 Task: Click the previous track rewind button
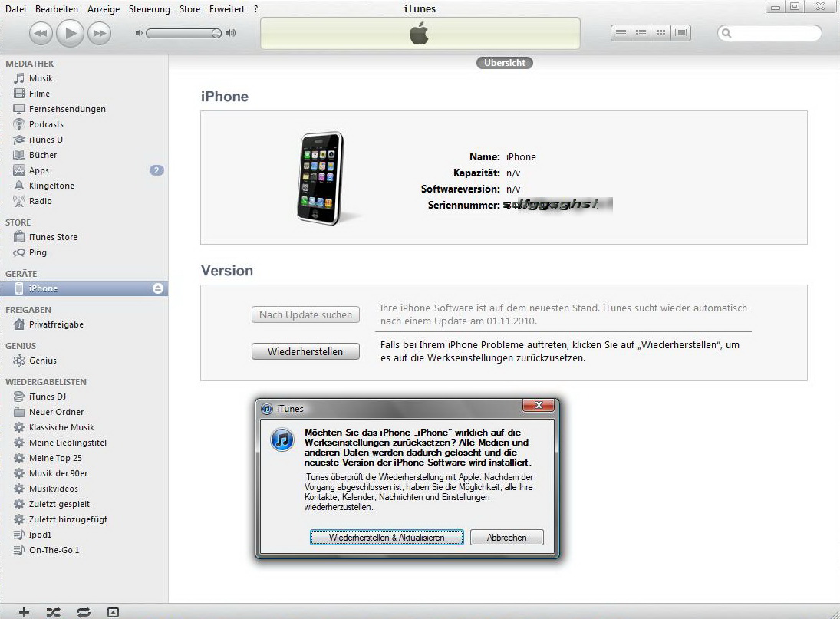41,33
